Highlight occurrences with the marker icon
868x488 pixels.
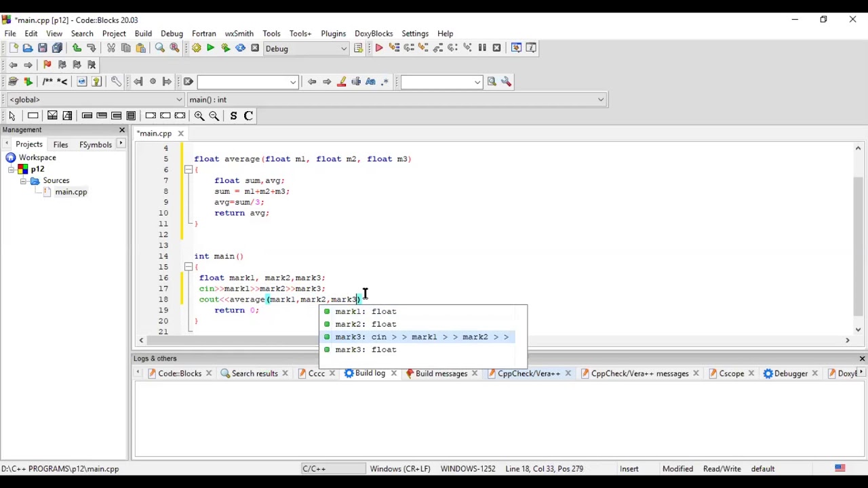coord(341,82)
